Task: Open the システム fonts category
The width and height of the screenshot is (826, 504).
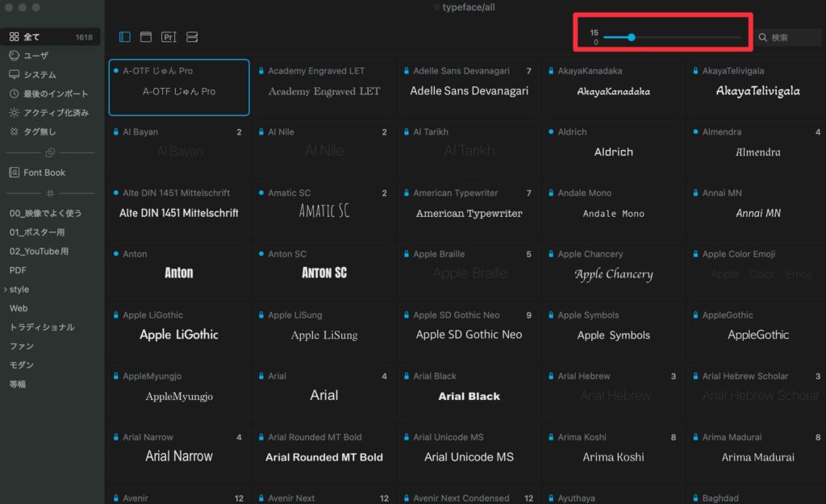Action: pyautogui.click(x=40, y=74)
